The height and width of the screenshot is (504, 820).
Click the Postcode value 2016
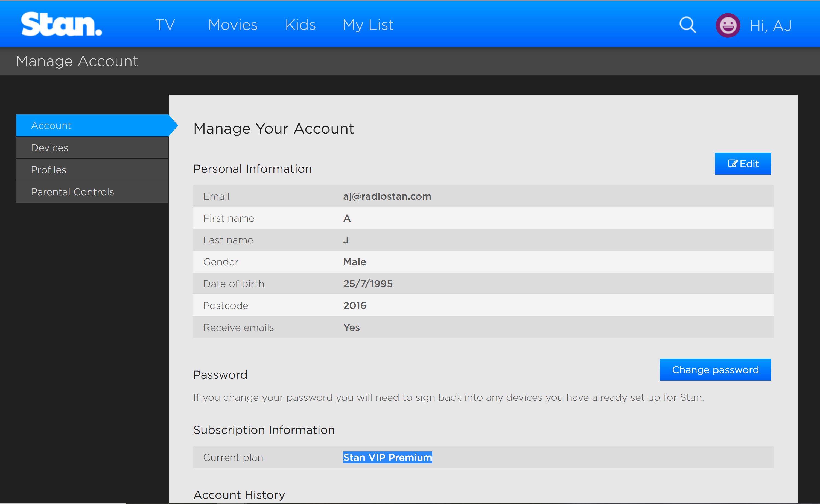click(x=355, y=306)
